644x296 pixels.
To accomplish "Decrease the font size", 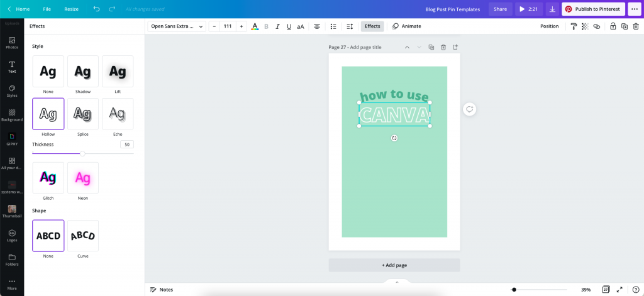I will click(214, 26).
